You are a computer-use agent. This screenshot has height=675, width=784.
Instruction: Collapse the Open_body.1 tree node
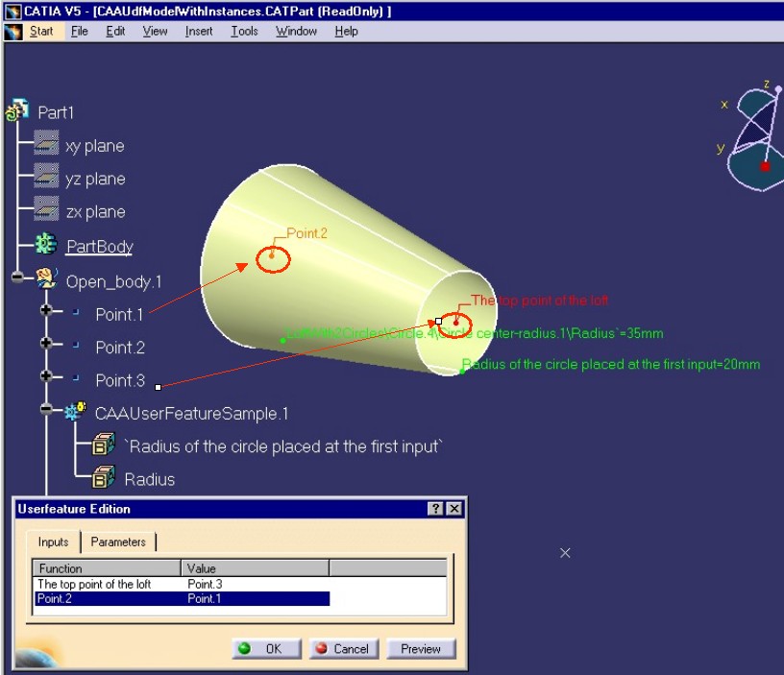17,277
